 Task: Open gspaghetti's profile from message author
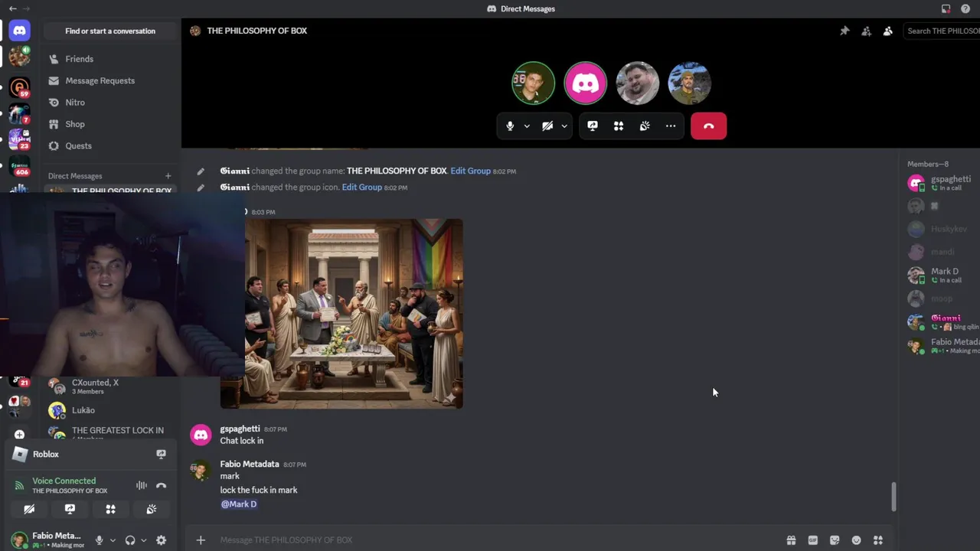click(x=240, y=429)
